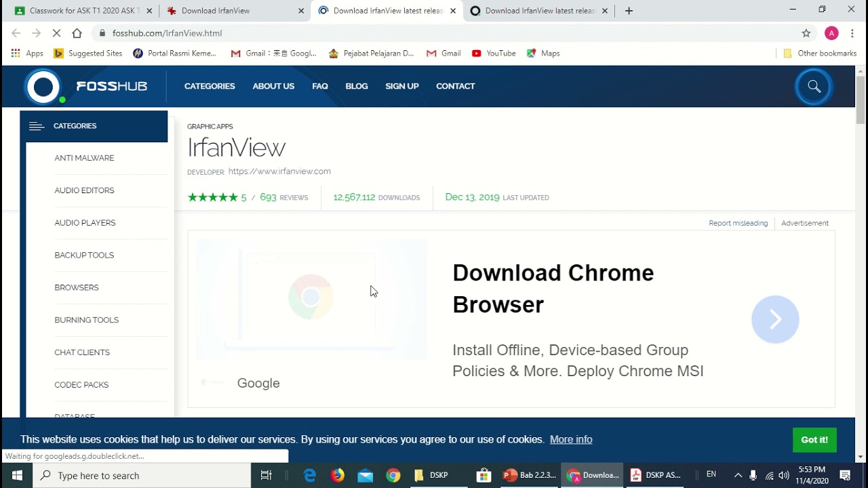Viewport: 868px width, 488px height.
Task: Click the Windows search box
Action: 142,475
